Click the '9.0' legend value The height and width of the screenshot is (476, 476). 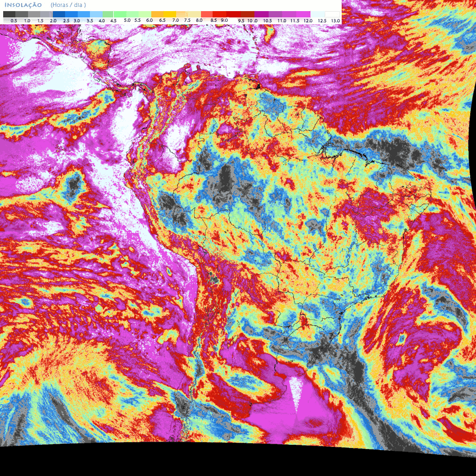click(x=224, y=20)
